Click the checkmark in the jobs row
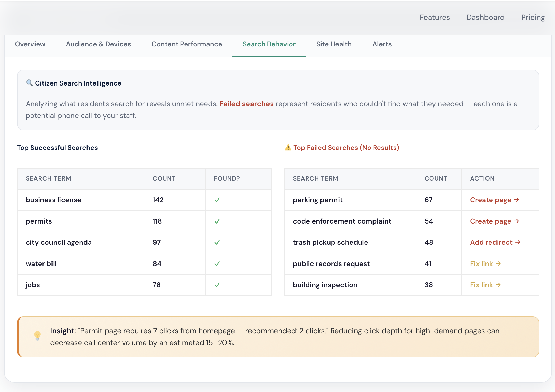Screen dimensions: 555x392 217,285
